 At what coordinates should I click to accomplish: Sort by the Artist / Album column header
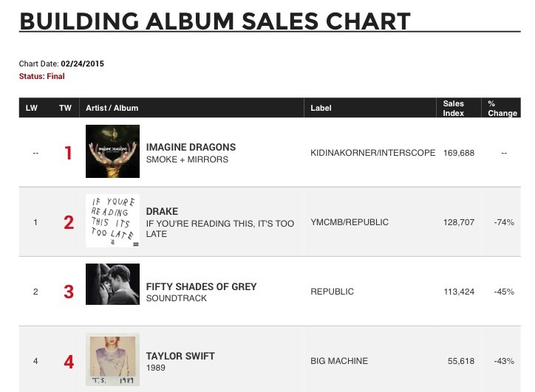tap(112, 108)
